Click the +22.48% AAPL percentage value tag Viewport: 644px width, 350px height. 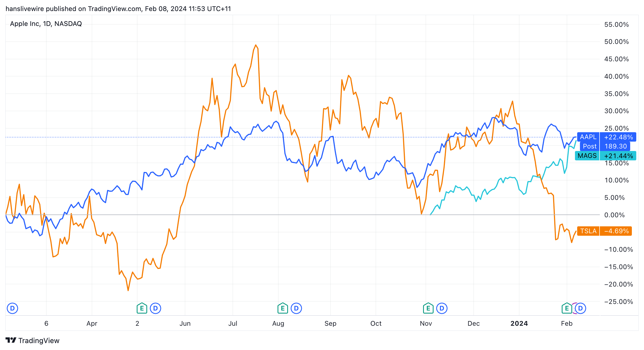point(618,137)
